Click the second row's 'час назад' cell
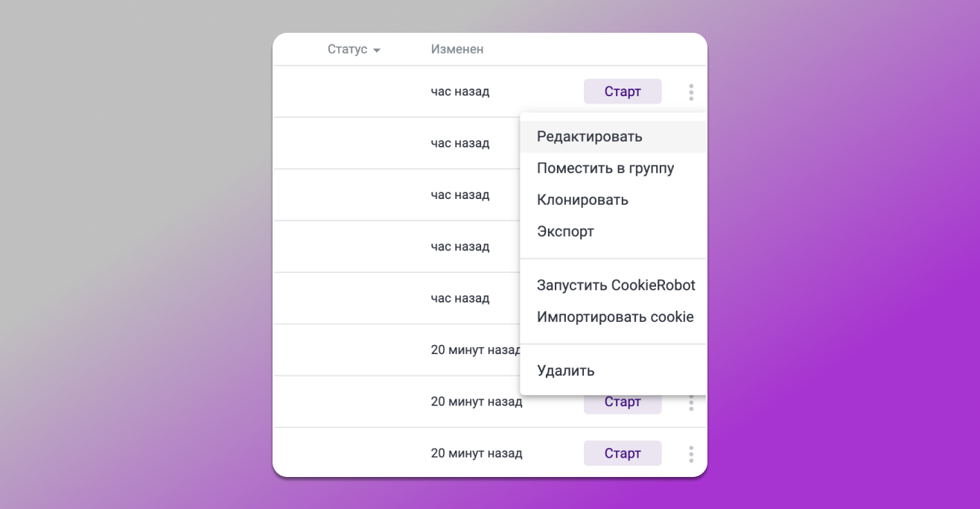Screen dimensions: 980x509 459,143
